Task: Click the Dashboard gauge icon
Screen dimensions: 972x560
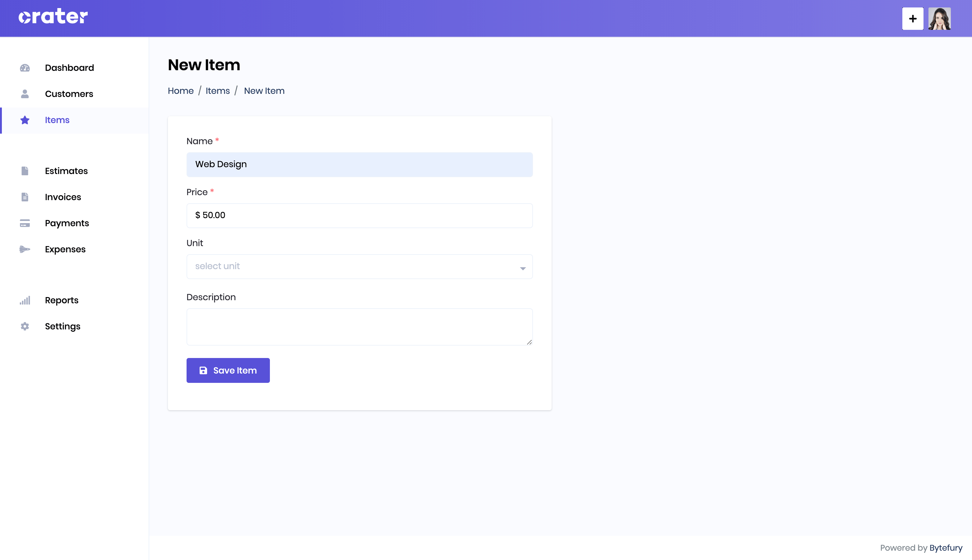Action: click(25, 68)
